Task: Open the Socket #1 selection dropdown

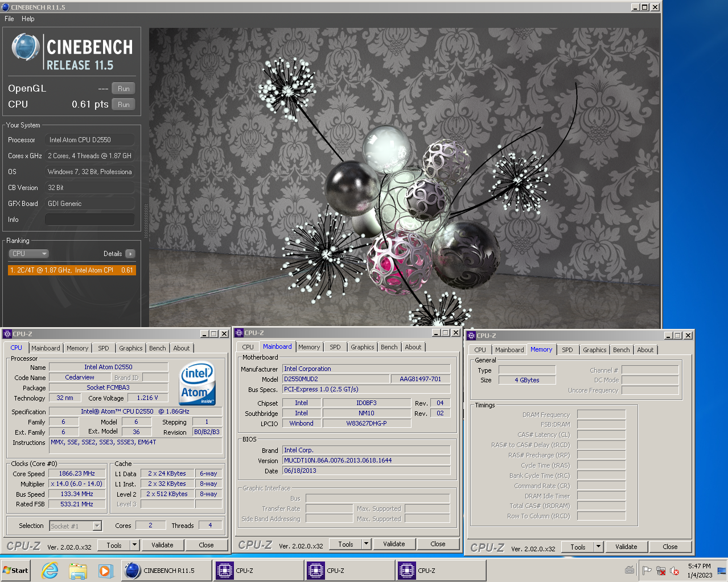Action: 97,526
